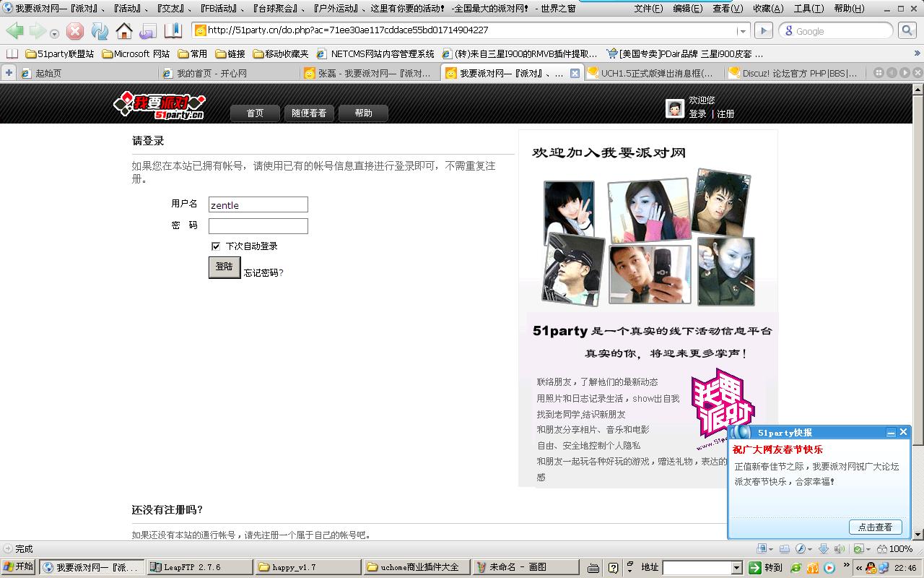Viewport: 924px width, 578px height.
Task: Open the NETCMS网站内容管理系统 bookmark
Action: (375, 53)
